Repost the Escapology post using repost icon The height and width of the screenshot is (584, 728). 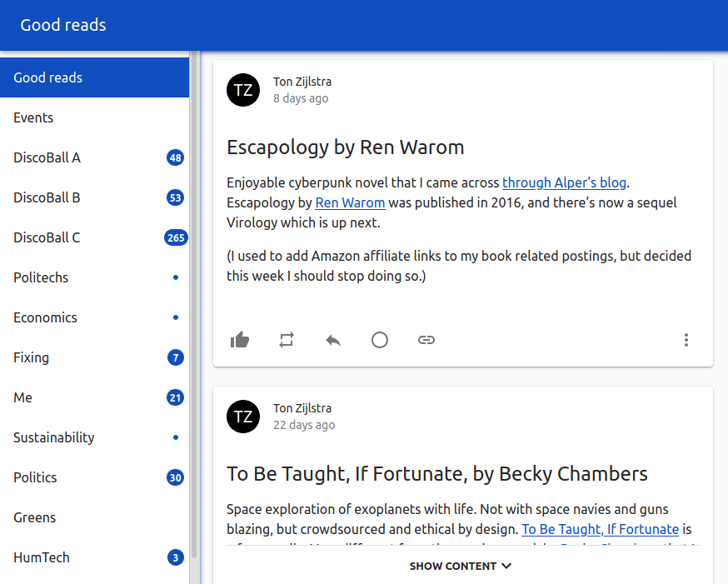click(287, 340)
